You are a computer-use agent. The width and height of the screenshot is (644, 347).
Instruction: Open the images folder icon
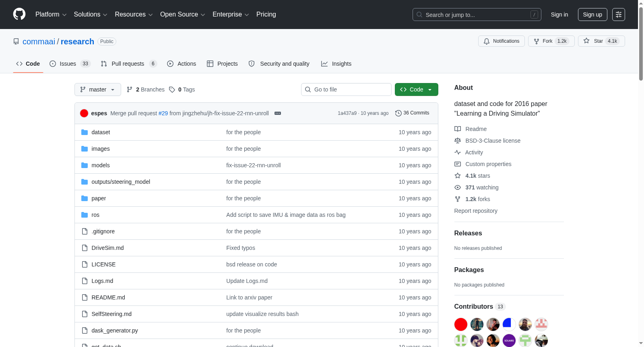(85, 149)
